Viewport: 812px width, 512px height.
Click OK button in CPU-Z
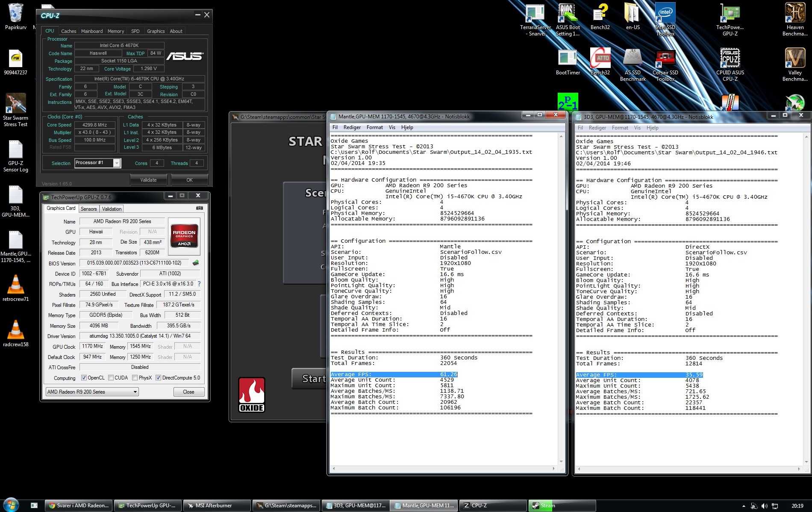pos(189,180)
